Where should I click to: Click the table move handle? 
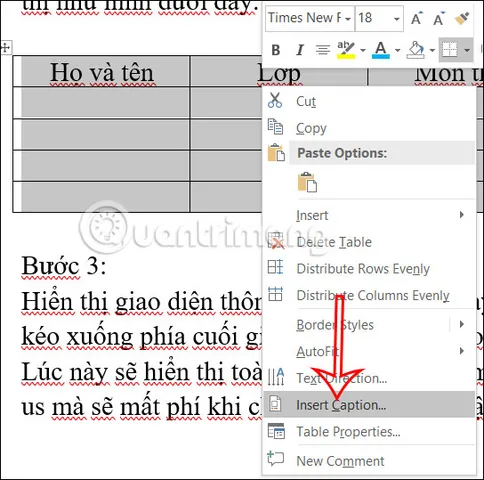pos(6,47)
